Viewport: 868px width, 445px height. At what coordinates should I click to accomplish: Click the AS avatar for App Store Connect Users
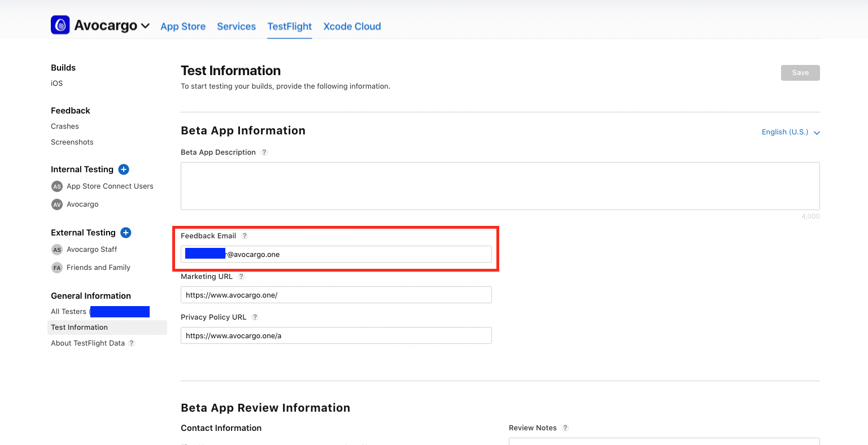[x=57, y=186]
